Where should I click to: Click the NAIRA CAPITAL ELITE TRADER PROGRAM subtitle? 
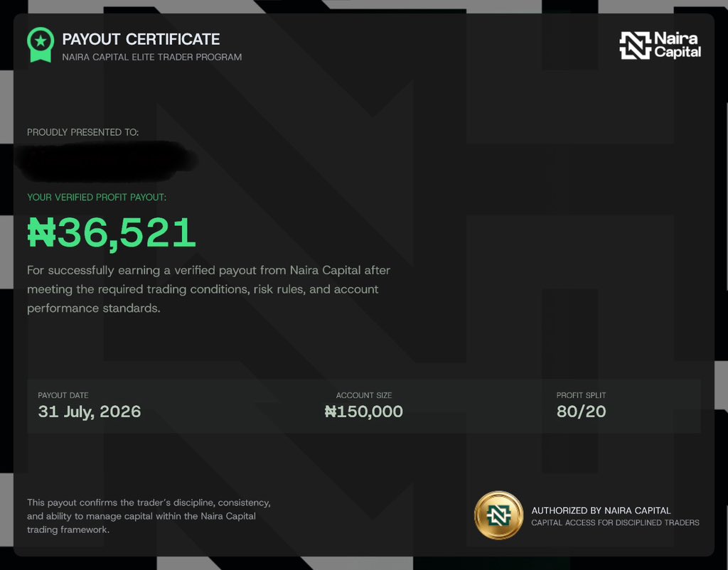click(152, 57)
